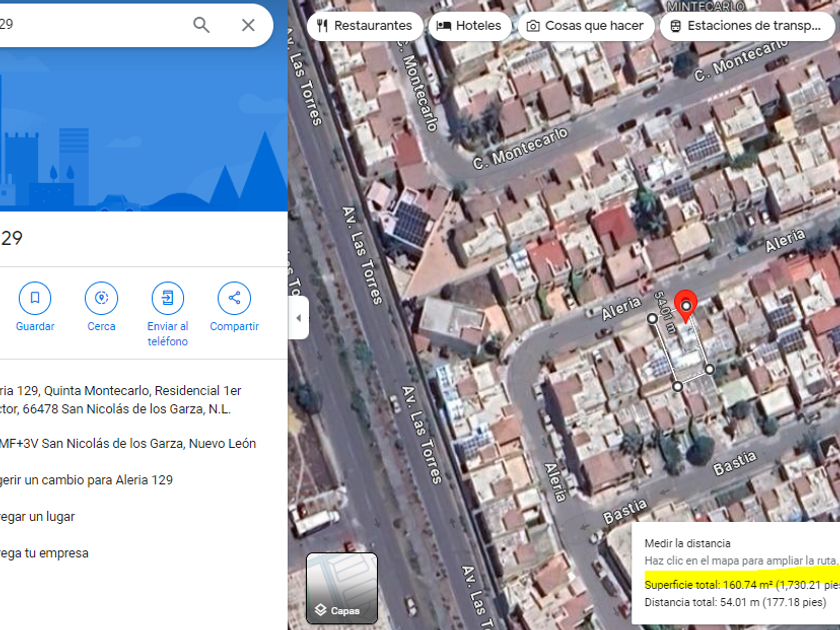Filter the map by Hoteles
The image size is (840, 630).
click(470, 26)
